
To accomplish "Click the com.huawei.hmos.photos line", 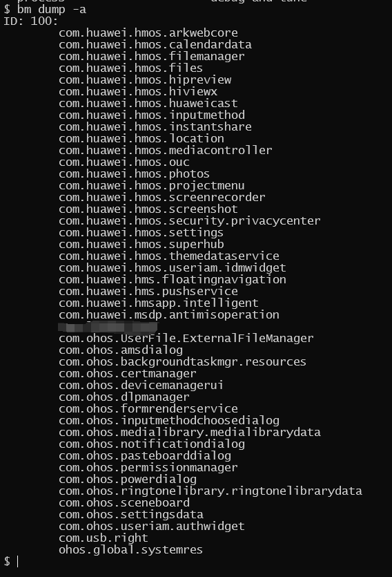I will pos(134,174).
